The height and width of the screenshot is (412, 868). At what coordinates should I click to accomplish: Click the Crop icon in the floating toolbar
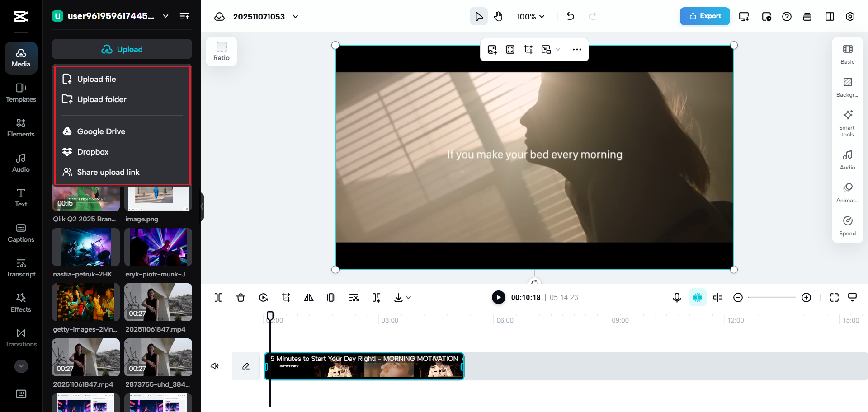pyautogui.click(x=528, y=50)
